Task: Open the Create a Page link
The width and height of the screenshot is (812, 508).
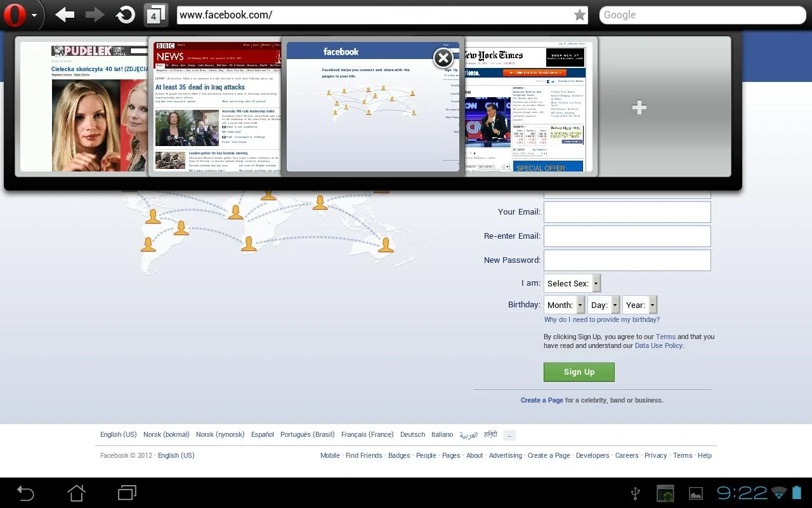Action: pos(542,401)
